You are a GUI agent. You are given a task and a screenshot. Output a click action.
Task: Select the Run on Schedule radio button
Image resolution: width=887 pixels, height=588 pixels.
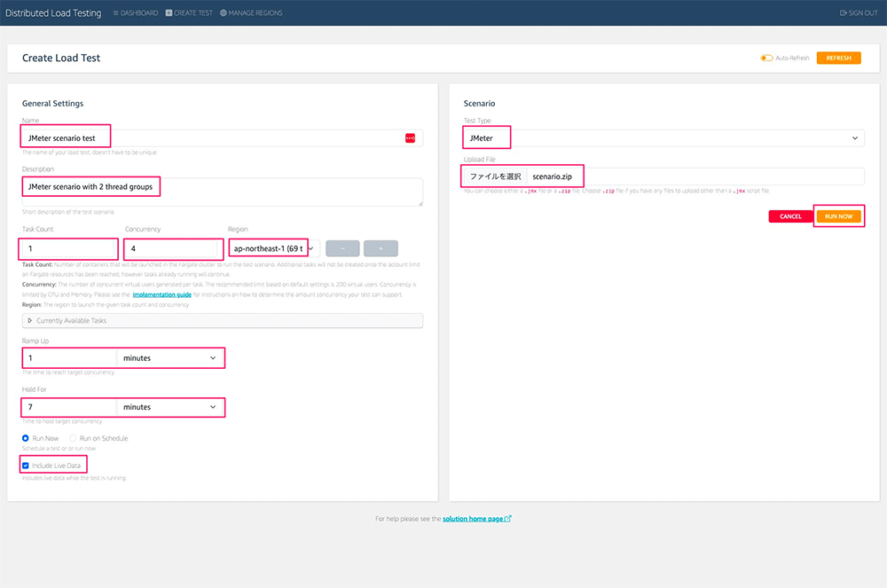74,438
